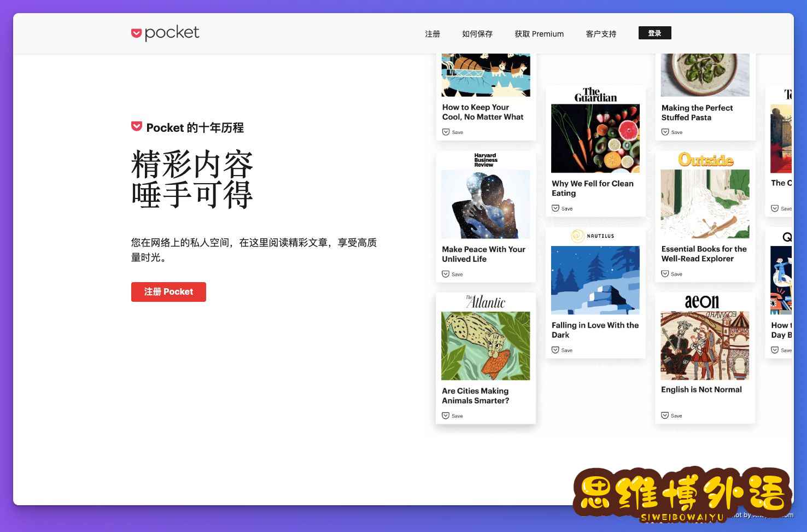This screenshot has width=807, height=532.
Task: Save the How to Keep Your Cool article
Action: point(453,132)
